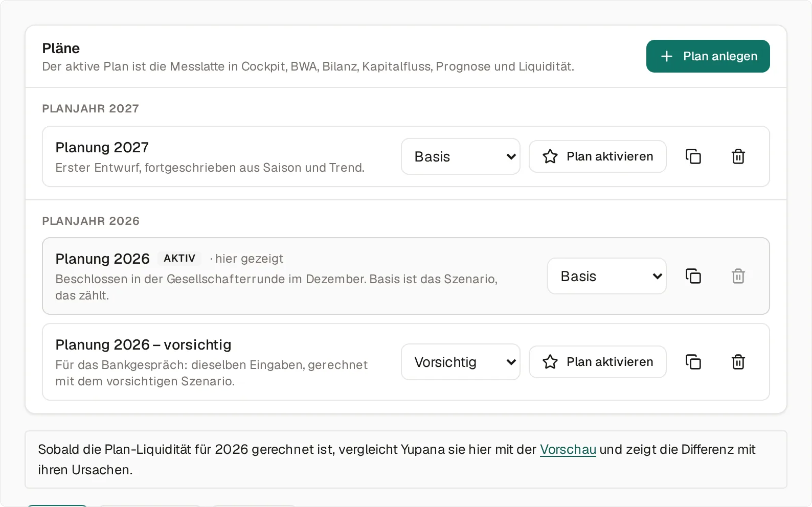
Task: Open the Basis scenario dropdown for Planung 2027
Action: click(x=461, y=156)
